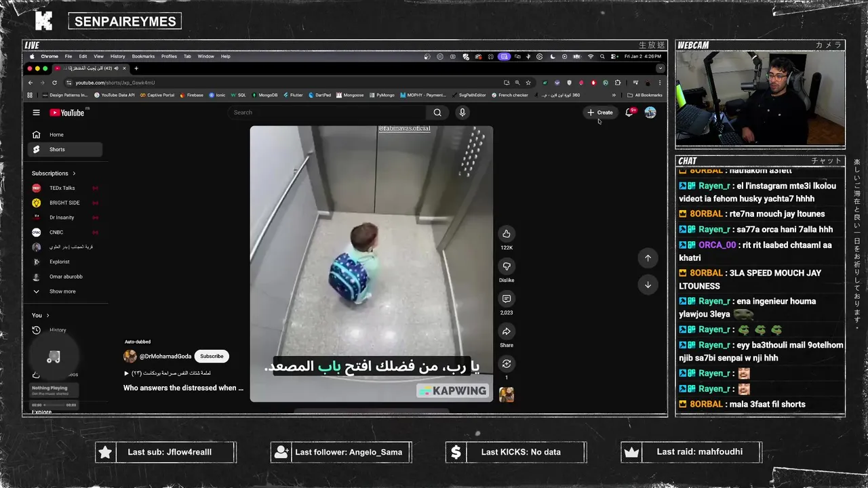The width and height of the screenshot is (868, 488).
Task: Click the address bar URL
Action: 115,83
